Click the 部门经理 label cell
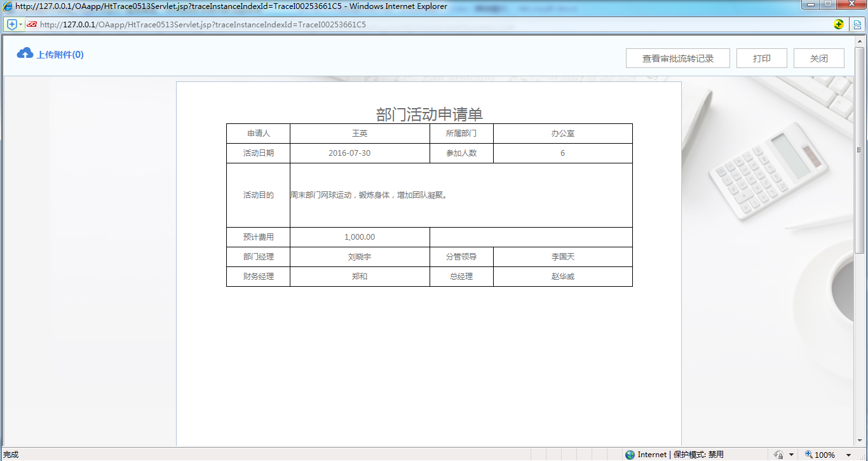The height and width of the screenshot is (461, 868). pyautogui.click(x=259, y=257)
